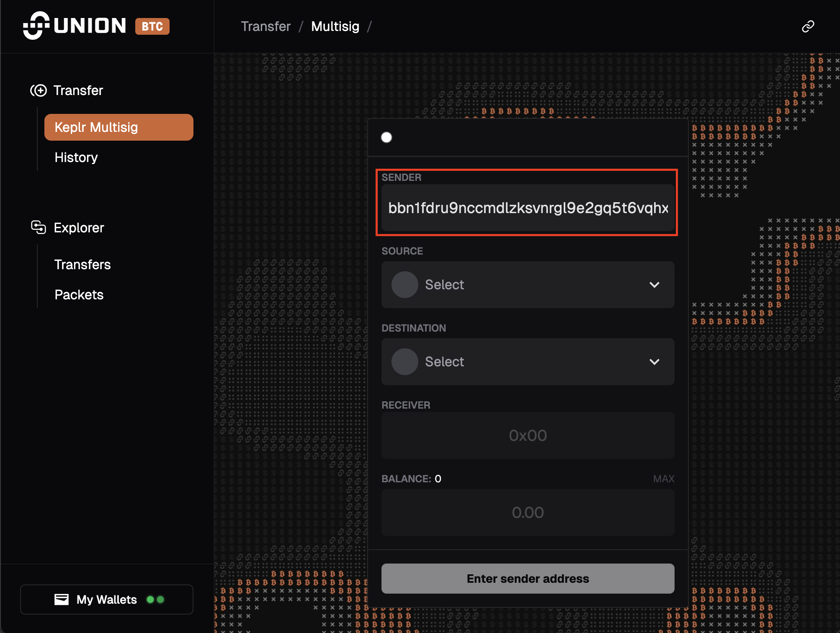
Task: Open the Destination chain Select dropdown
Action: coord(528,362)
